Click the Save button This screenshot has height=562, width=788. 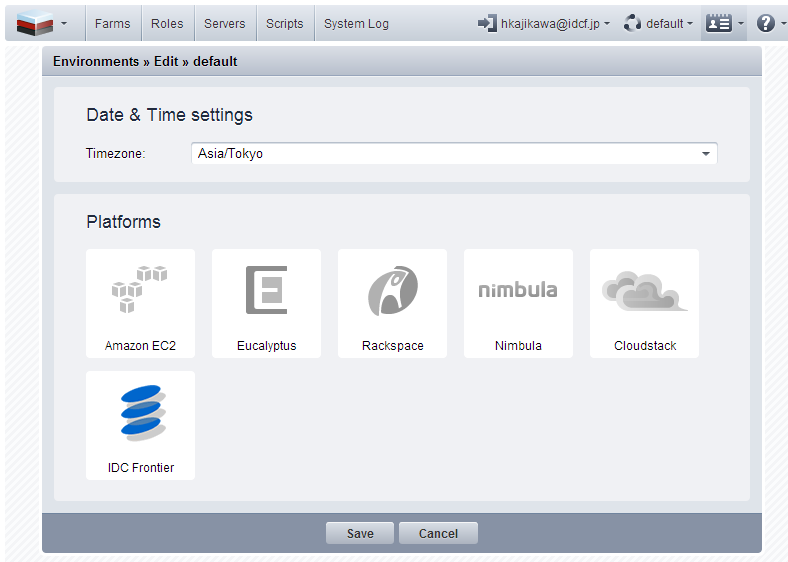tap(360, 533)
